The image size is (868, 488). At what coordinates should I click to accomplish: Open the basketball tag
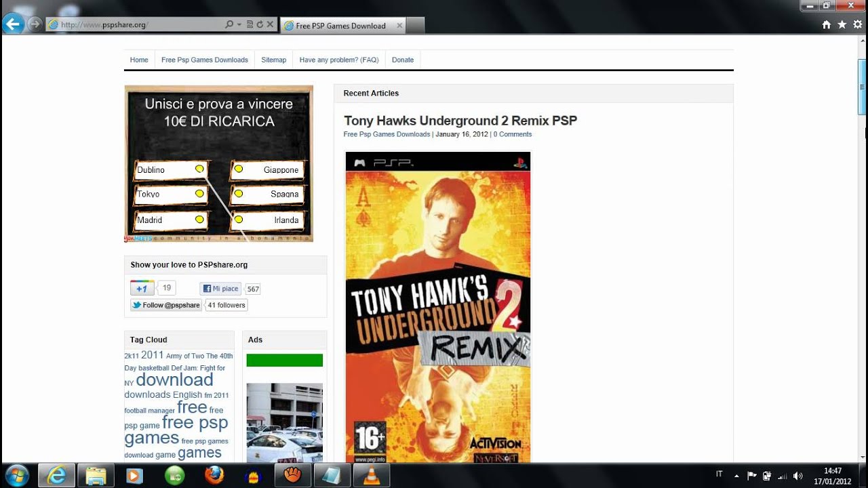click(154, 368)
